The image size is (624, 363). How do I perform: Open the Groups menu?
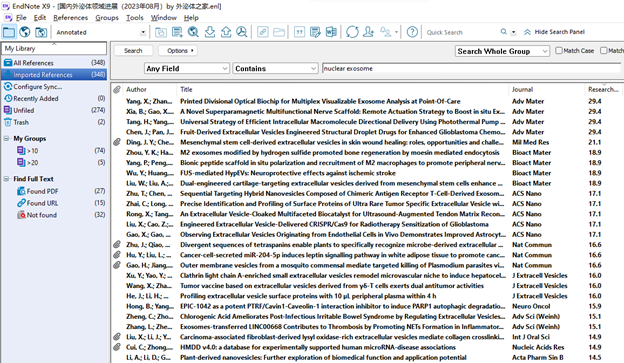click(107, 18)
